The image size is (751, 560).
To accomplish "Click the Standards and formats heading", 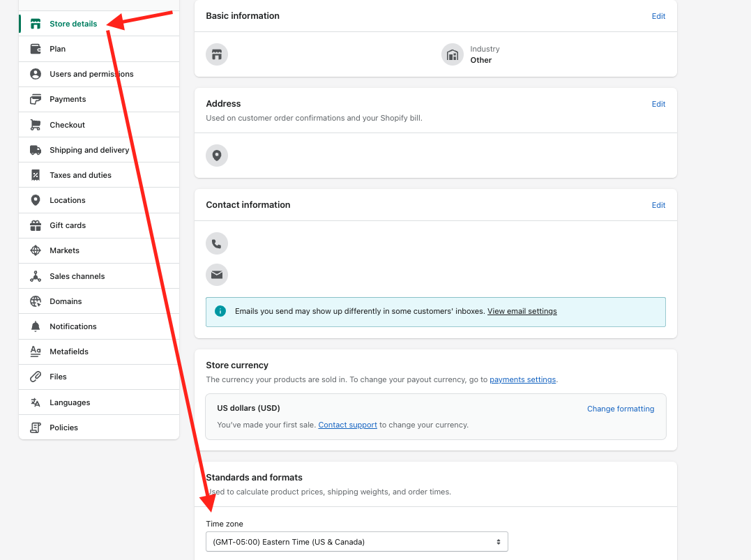I will pos(255,478).
